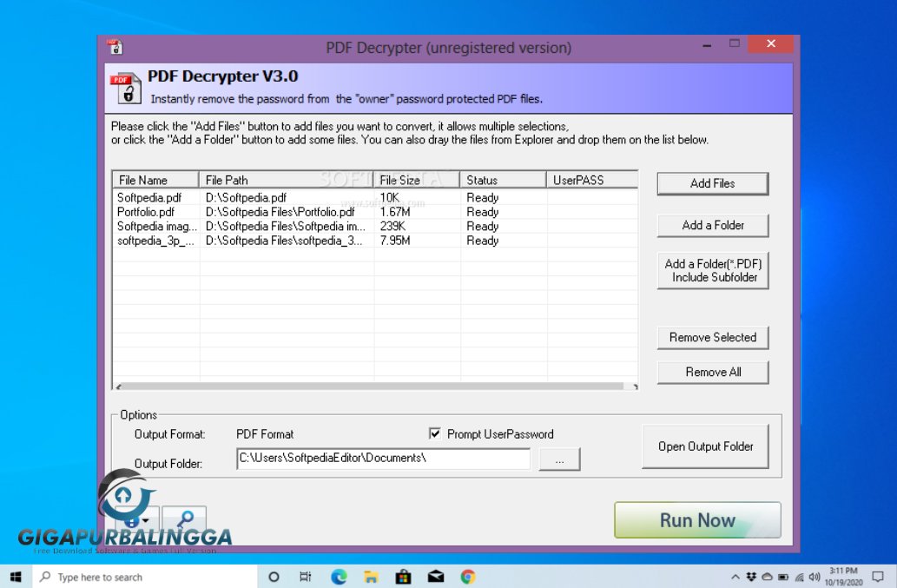Open the output folder browse "..." button
Screen dimensions: 897x588
(560, 459)
